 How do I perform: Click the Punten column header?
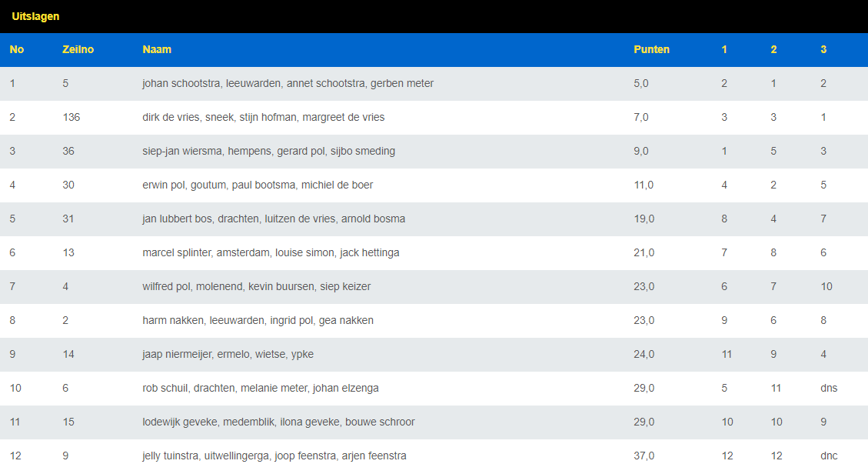[x=651, y=49]
